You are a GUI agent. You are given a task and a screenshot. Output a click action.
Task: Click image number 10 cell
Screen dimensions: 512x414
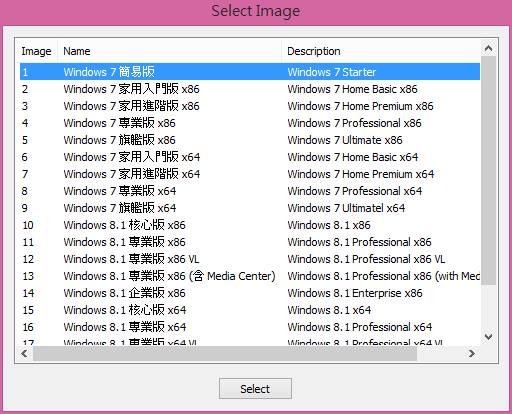(28, 225)
